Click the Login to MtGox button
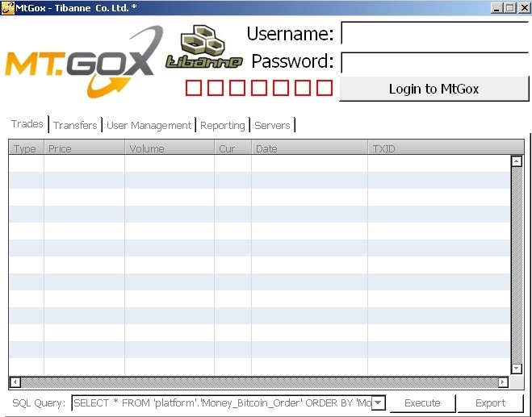Screen dimensions: 532x417 [x=434, y=89]
